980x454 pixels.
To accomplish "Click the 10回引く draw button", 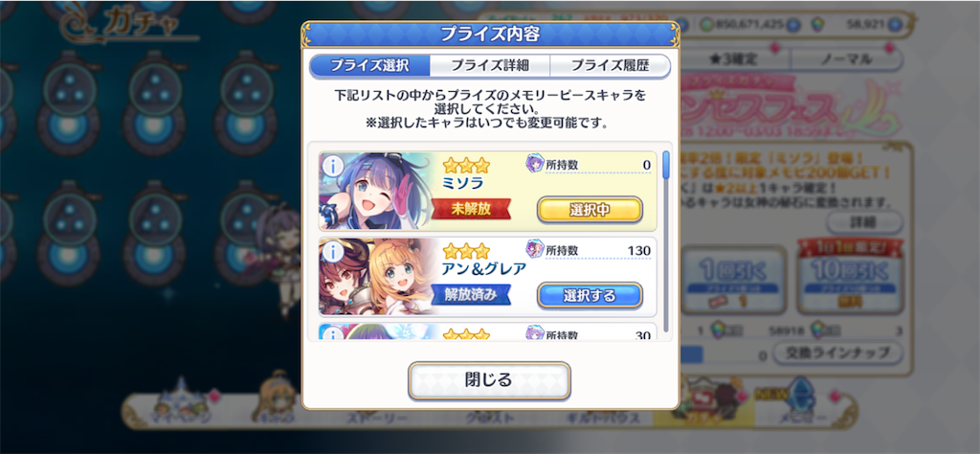I will [850, 279].
